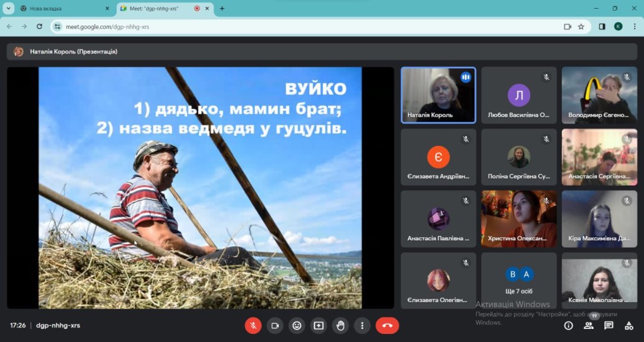This screenshot has height=342, width=644.
Task: Click Анастасія Павлівна's participant tile
Action: [438, 219]
